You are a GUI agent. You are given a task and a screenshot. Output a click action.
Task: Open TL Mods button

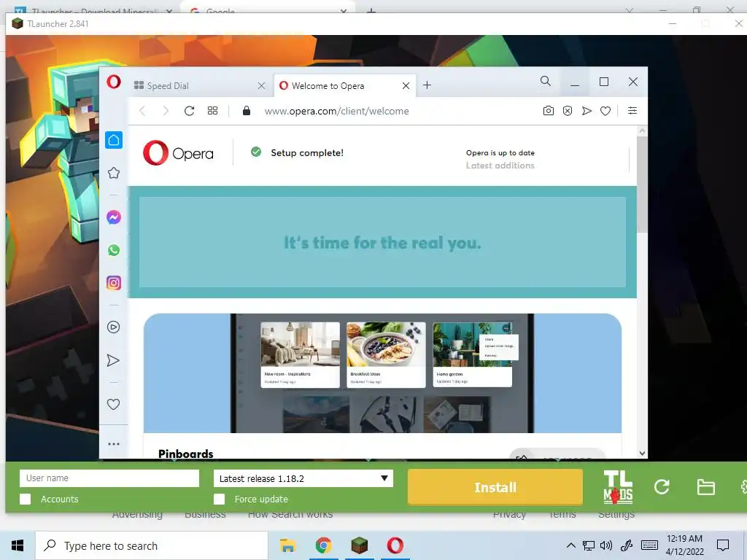point(618,486)
